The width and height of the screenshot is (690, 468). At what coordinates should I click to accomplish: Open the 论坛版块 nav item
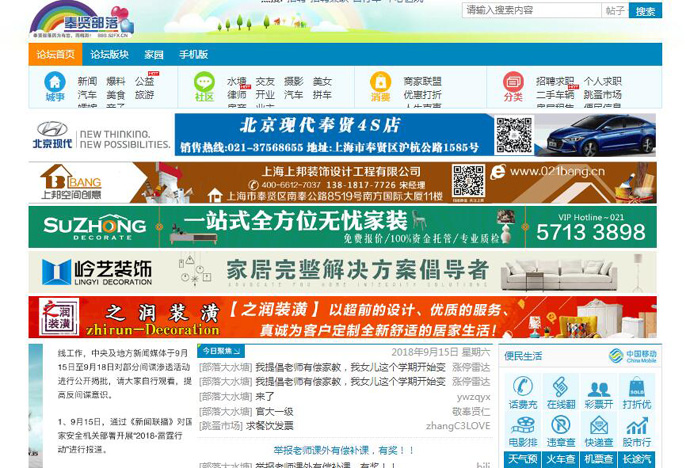coord(110,55)
